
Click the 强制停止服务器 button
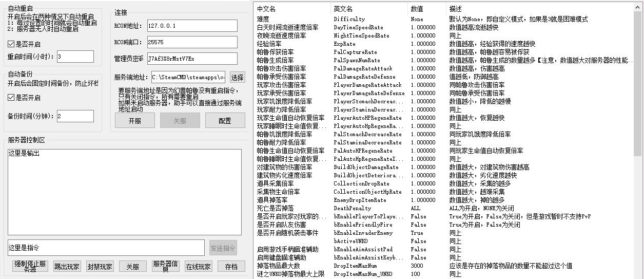click(30, 266)
